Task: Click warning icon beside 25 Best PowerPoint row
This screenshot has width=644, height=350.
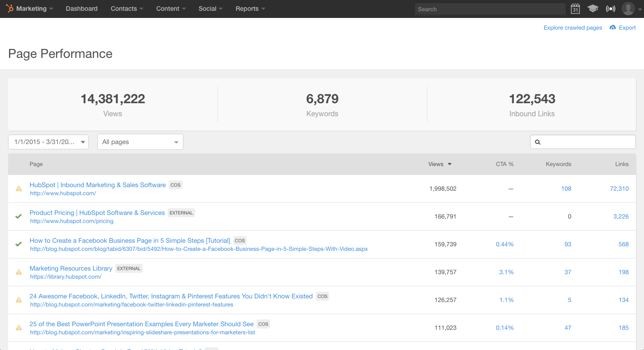Action: (19, 328)
